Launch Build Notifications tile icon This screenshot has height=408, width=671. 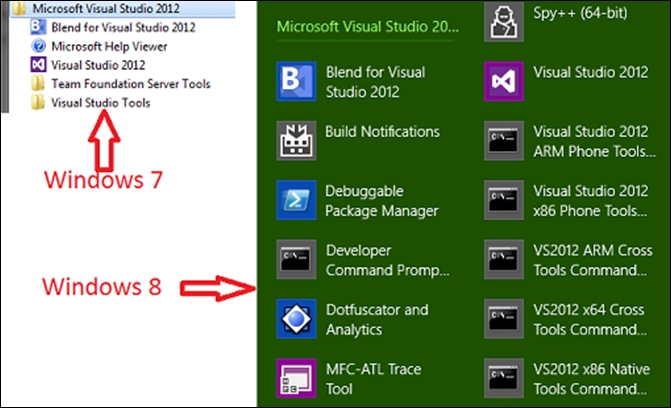click(296, 140)
